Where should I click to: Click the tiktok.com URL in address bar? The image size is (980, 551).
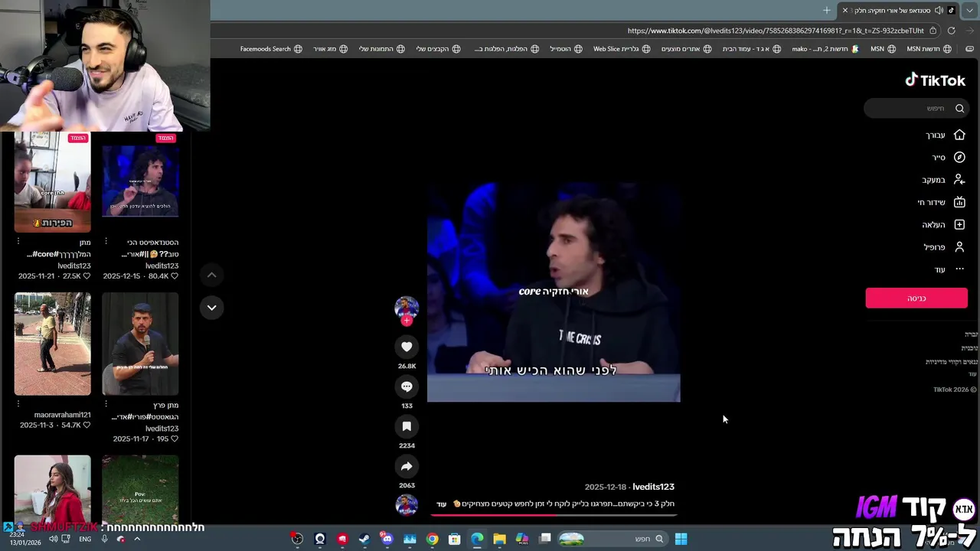[776, 31]
